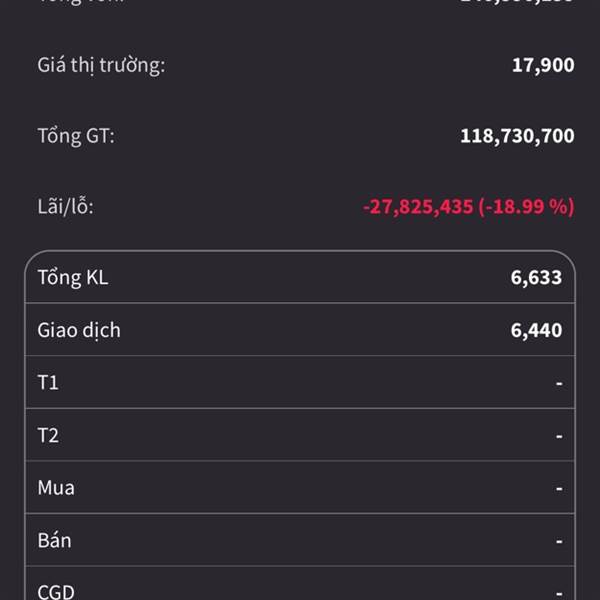Select the Tổng KL value 6,633
Viewport: 600px width, 600px height.
536,277
